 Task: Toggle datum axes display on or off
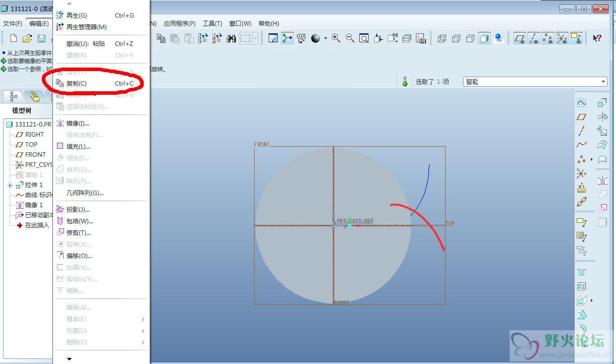[534, 38]
